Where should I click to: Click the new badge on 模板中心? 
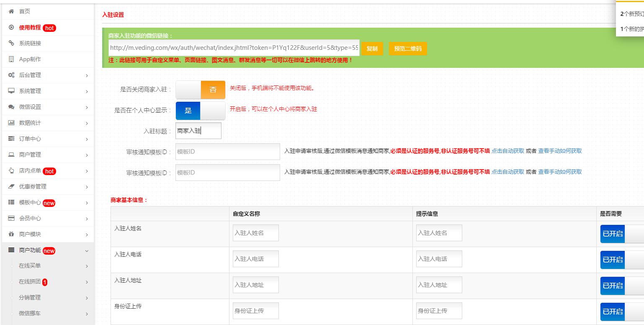click(49, 203)
